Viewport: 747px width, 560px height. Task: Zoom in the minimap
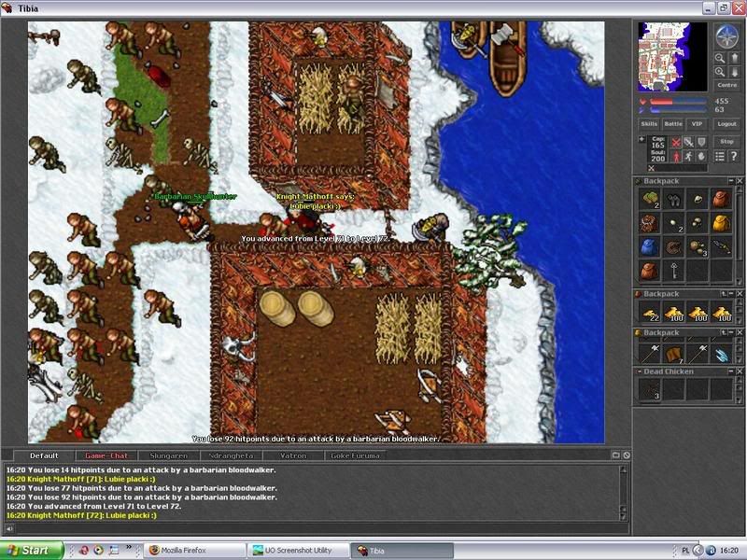[x=720, y=72]
